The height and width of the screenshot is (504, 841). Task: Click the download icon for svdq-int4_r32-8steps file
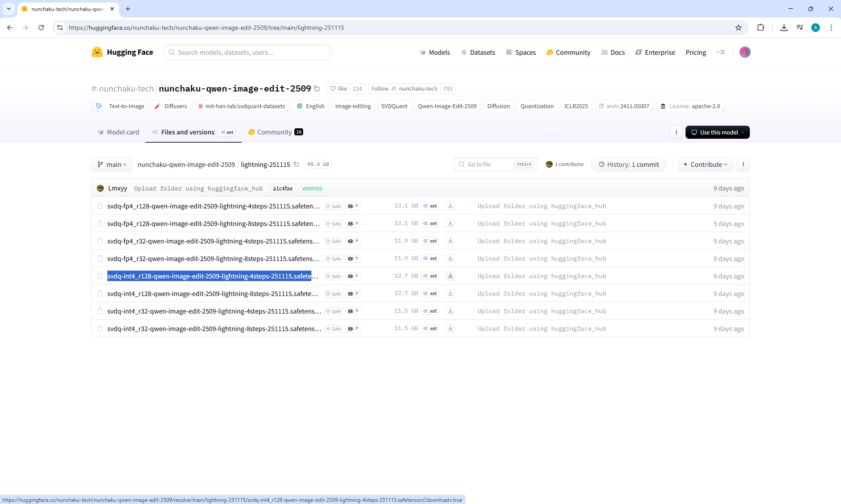(x=450, y=328)
